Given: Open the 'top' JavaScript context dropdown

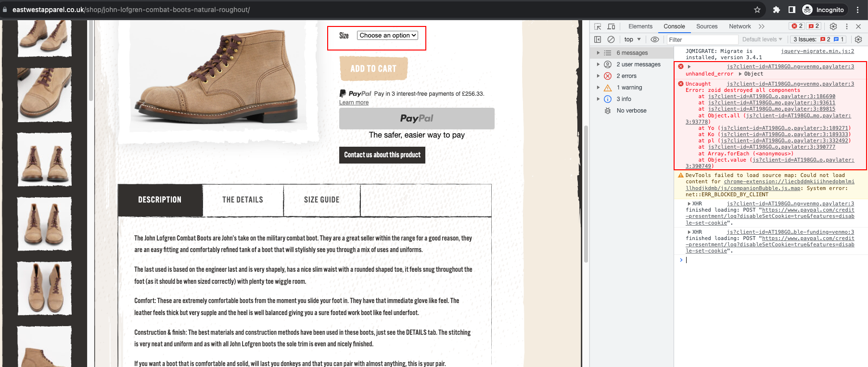Looking at the screenshot, I should pyautogui.click(x=632, y=39).
